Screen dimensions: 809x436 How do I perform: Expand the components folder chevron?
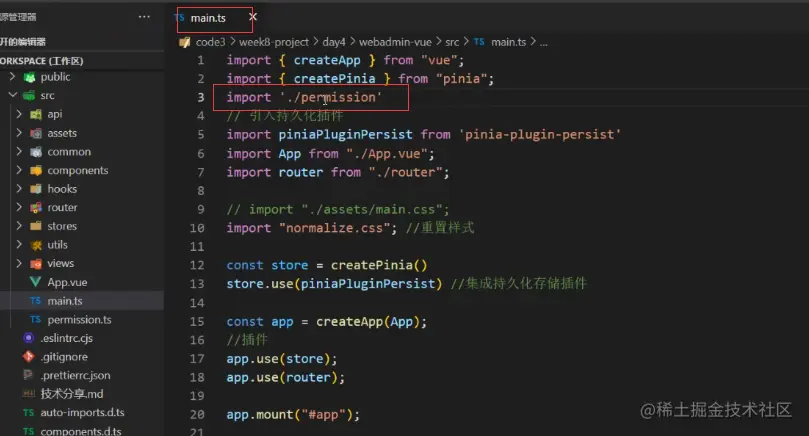(19, 170)
